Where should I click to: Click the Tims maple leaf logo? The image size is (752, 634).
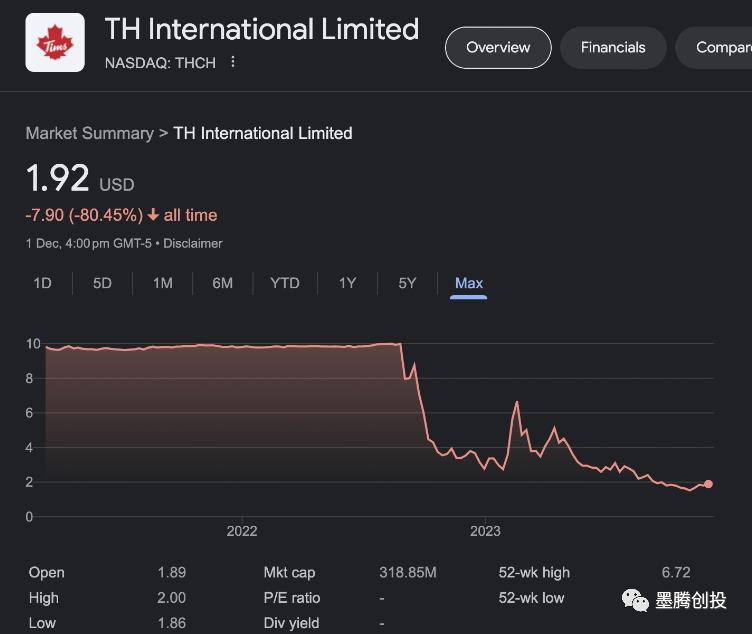[55, 43]
